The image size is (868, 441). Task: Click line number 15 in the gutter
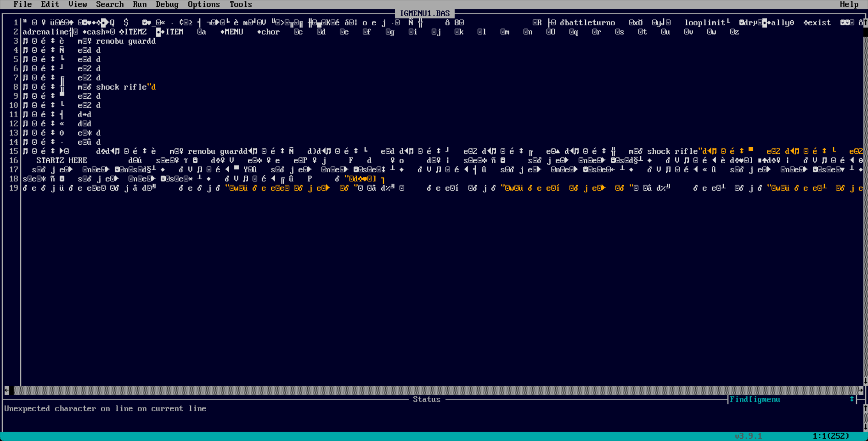pos(13,151)
